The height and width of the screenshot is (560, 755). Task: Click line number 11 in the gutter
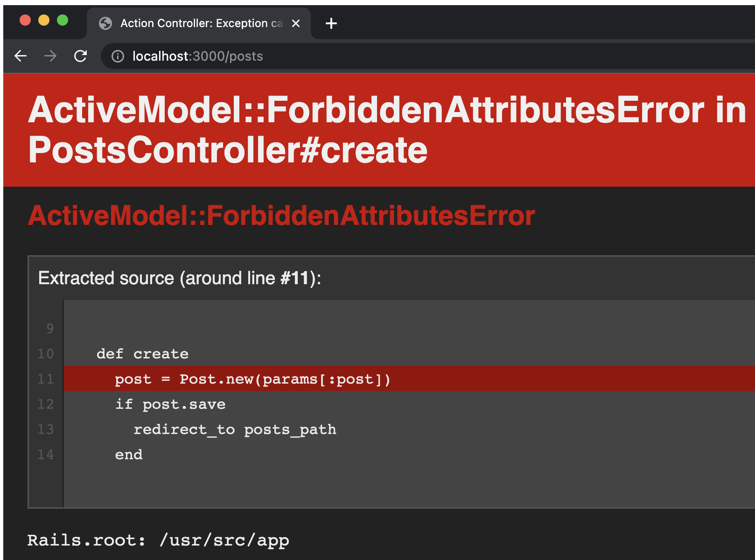click(x=46, y=379)
